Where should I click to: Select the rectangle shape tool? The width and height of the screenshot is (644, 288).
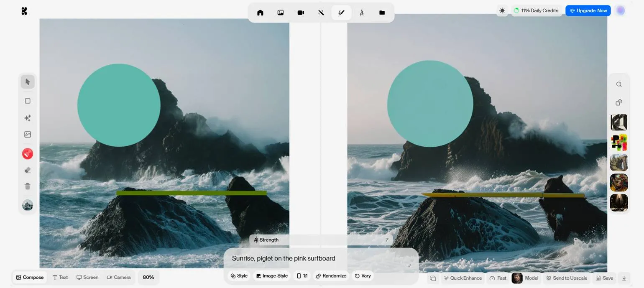point(28,101)
